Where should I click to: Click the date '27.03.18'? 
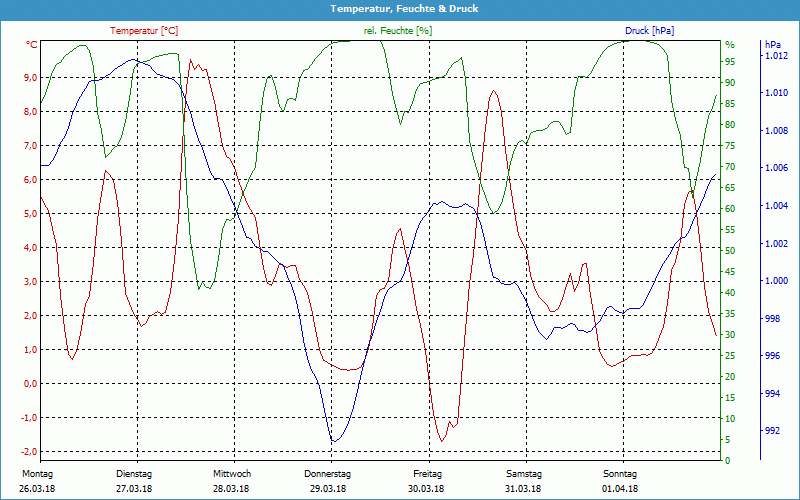(x=134, y=489)
